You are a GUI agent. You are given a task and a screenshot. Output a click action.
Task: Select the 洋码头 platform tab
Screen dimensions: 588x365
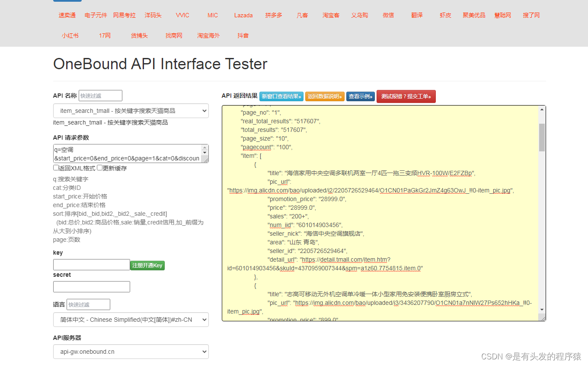[153, 15]
